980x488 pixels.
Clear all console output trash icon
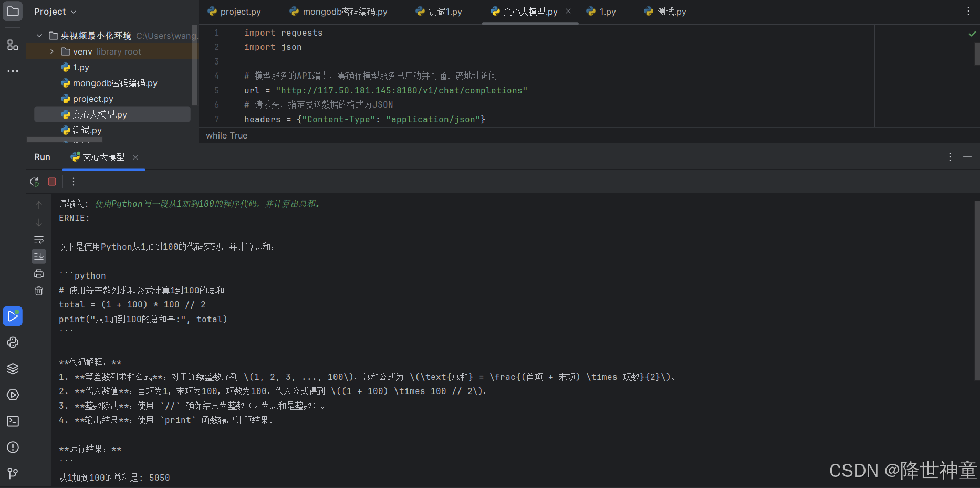coord(39,291)
